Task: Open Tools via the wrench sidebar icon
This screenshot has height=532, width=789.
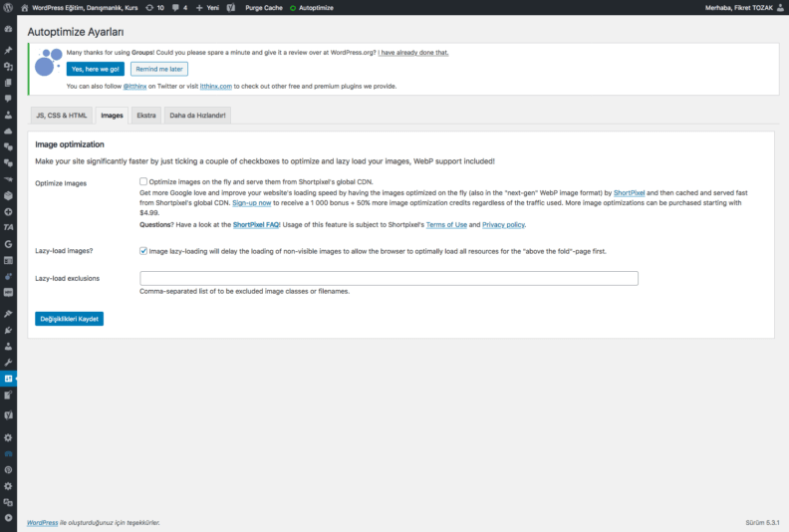Action: pyautogui.click(x=8, y=363)
